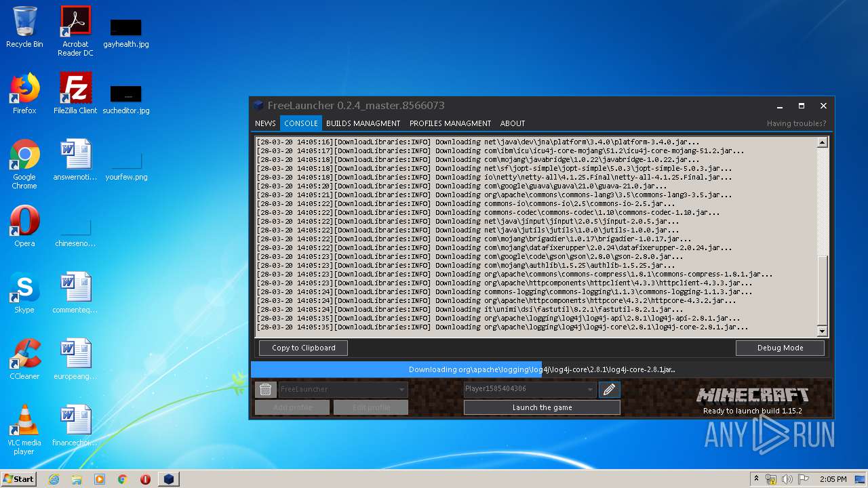Open the BUILDS MANAGMENT tab
The height and width of the screenshot is (488, 868).
coord(363,123)
